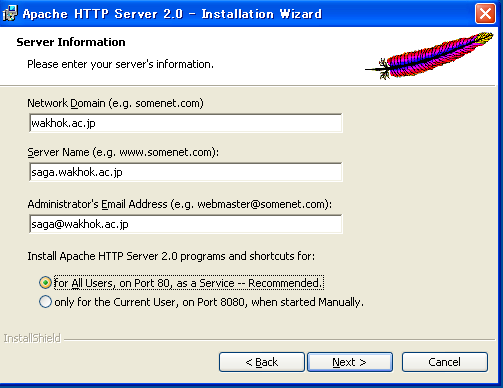Click the 'Install Apache HTTP Server 2.0 programs' text
The image size is (503, 388).
[171, 256]
